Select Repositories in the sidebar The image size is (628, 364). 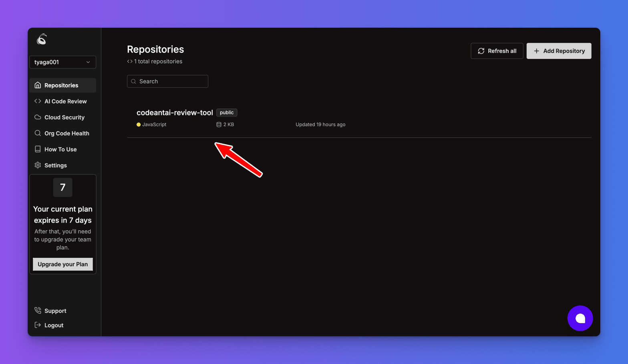(x=62, y=85)
